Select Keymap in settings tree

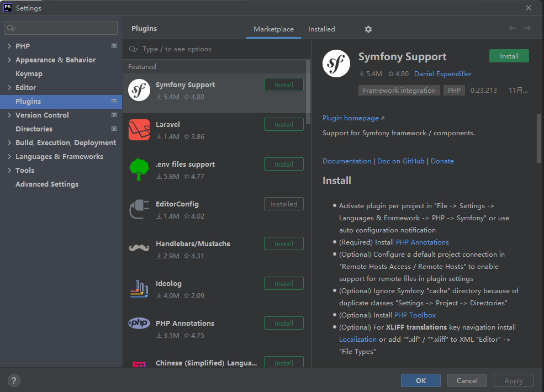point(61,73)
